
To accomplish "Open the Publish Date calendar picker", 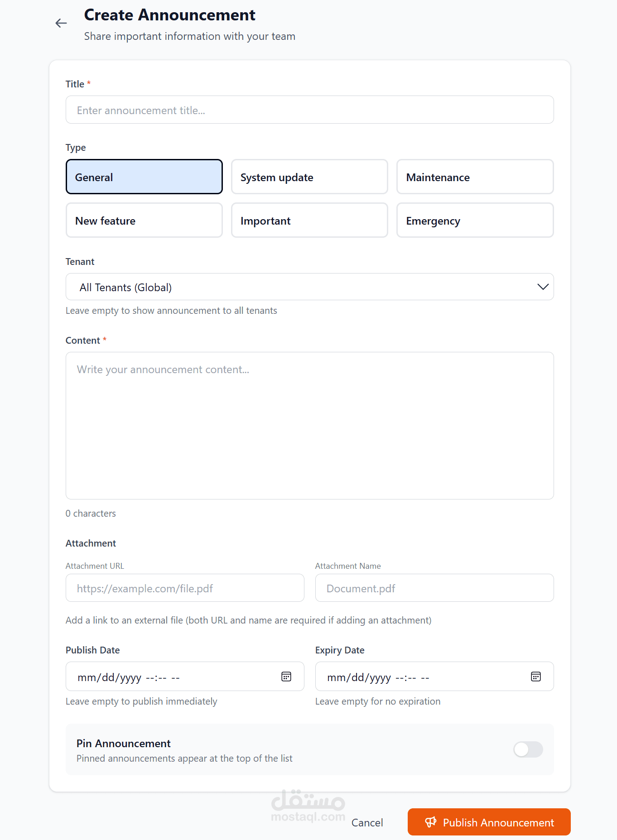I will [x=286, y=677].
